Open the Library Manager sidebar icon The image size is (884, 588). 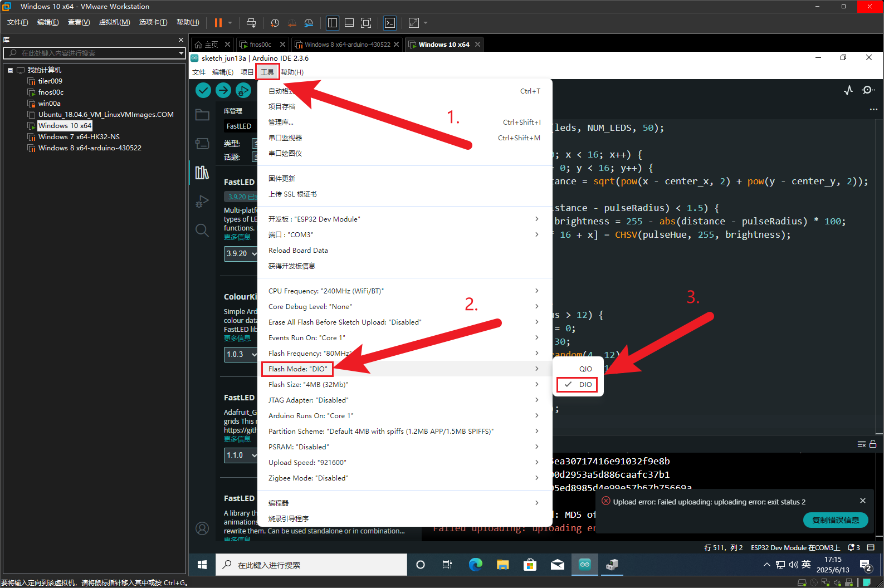click(x=202, y=173)
